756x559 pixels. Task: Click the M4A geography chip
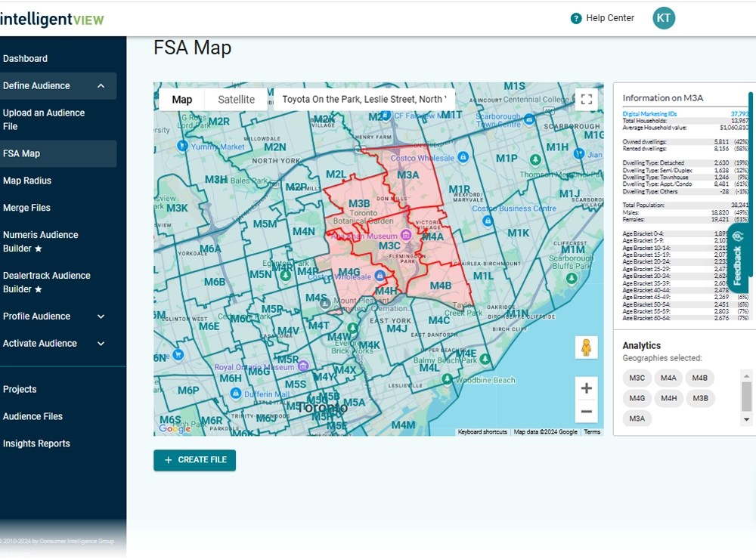click(668, 378)
